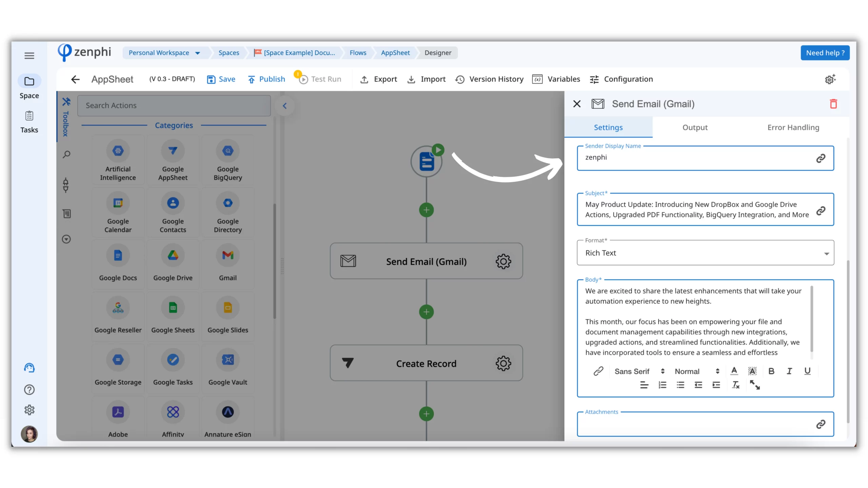Click the Need help ? button
The width and height of the screenshot is (868, 488).
[825, 53]
